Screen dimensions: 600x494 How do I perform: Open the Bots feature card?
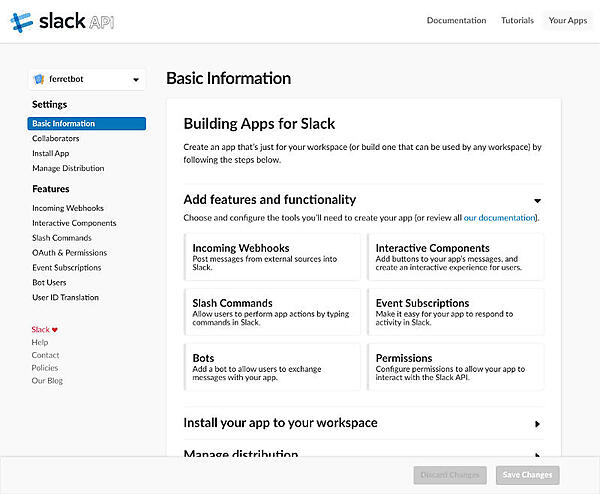(x=272, y=367)
